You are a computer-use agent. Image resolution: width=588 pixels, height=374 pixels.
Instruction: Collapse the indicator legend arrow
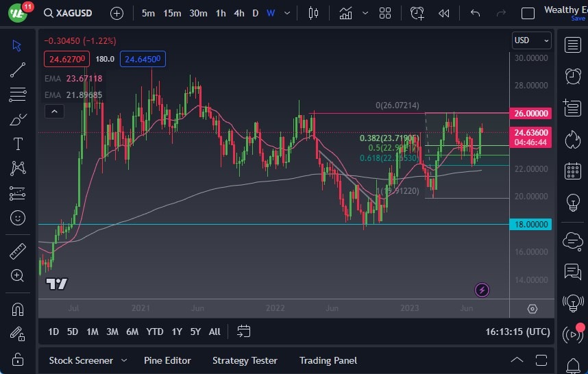click(x=53, y=112)
